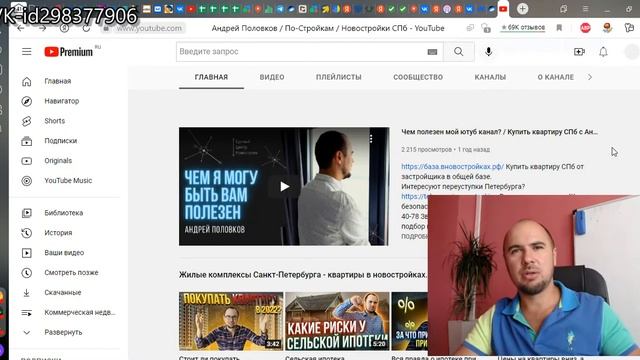The image size is (640, 360).
Task: Switch to the КАНАЛЫ channel tab
Action: pos(490,77)
